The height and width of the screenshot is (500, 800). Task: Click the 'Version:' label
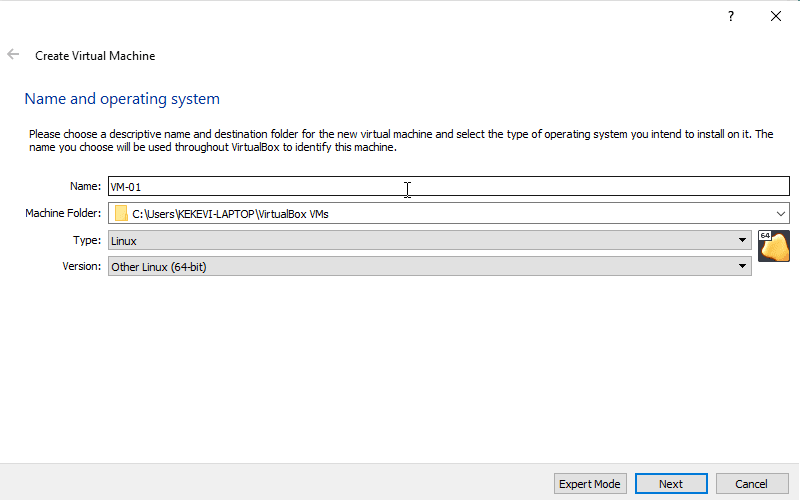coord(82,266)
